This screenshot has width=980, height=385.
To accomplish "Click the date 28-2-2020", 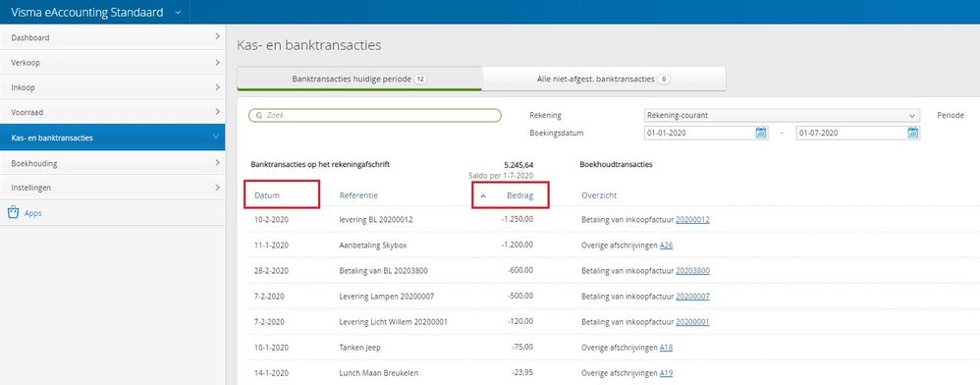I will coord(271,271).
